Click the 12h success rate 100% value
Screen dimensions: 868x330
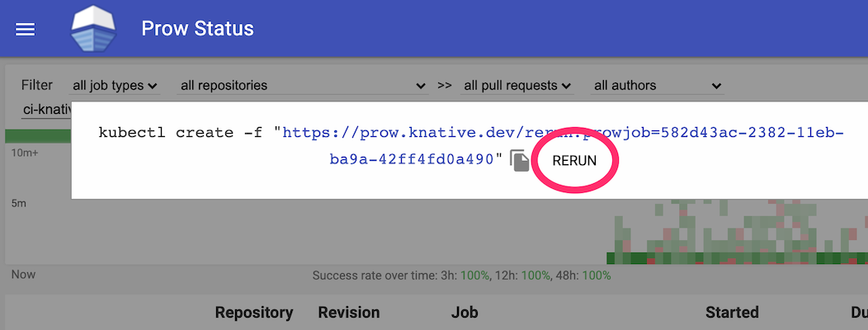point(535,276)
